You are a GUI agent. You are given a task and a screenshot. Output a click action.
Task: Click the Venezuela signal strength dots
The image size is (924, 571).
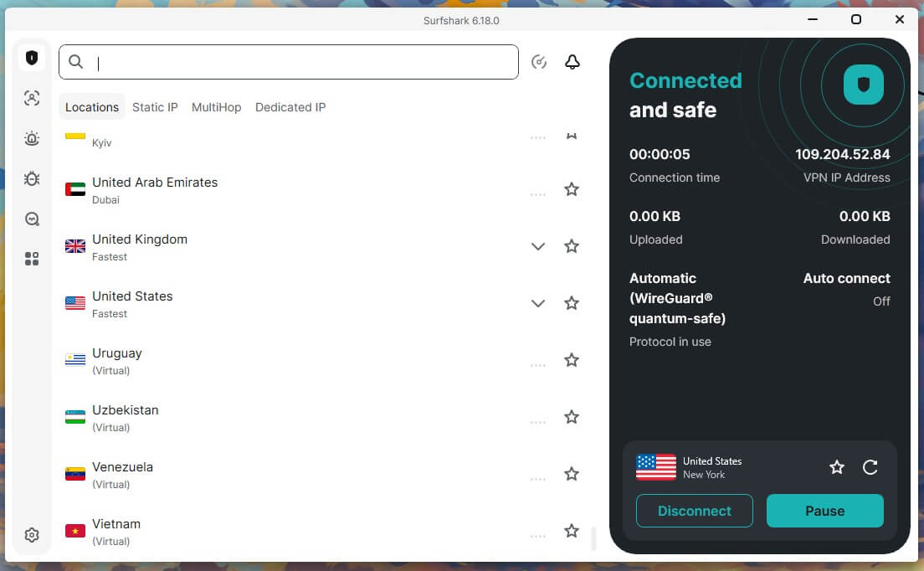coord(538,479)
